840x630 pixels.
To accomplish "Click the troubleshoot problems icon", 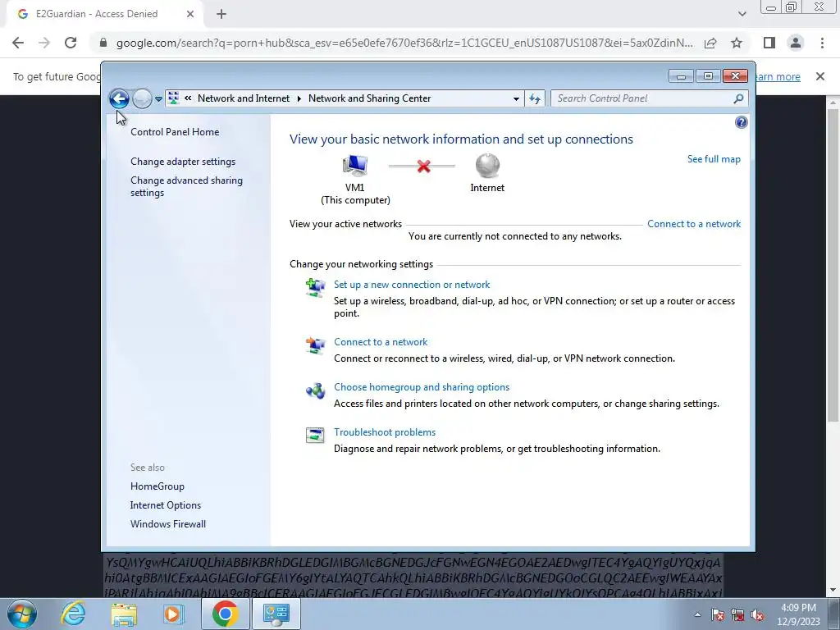I will pyautogui.click(x=315, y=435).
